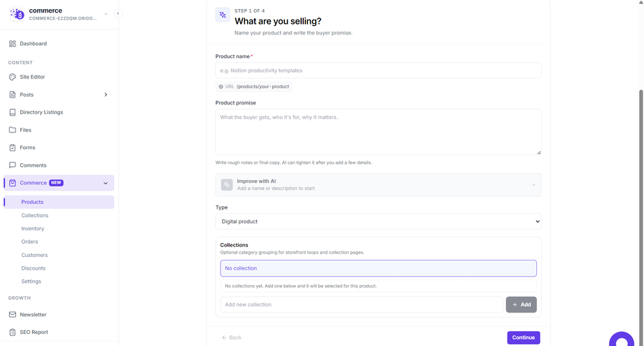Click the Add collection button
This screenshot has height=346, width=644.
521,305
